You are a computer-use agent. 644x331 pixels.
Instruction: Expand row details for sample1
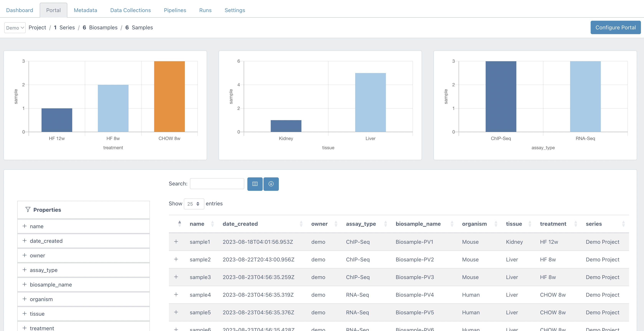(176, 242)
